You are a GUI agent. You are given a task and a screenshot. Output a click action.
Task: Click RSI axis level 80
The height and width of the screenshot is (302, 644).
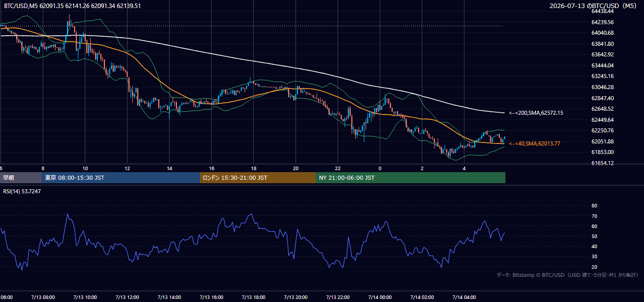click(x=594, y=206)
